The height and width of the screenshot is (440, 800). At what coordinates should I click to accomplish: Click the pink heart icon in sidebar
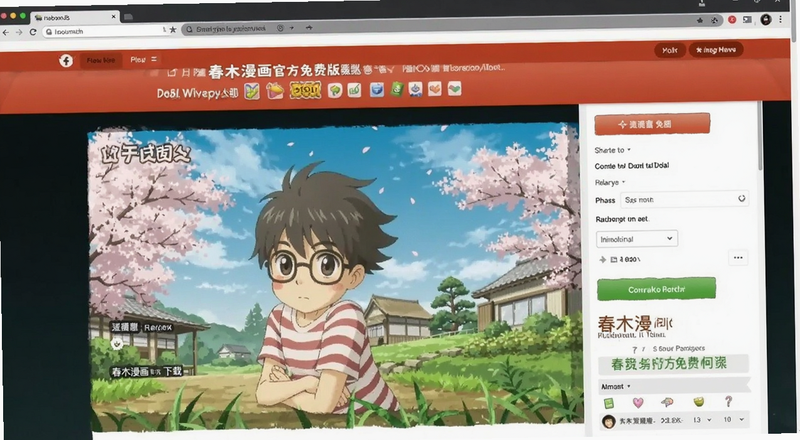[638, 403]
